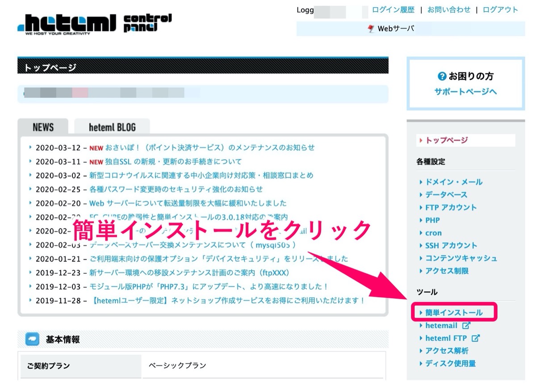This screenshot has height=392, width=536.
Task: Open cron settings in sidebar
Action: (433, 233)
